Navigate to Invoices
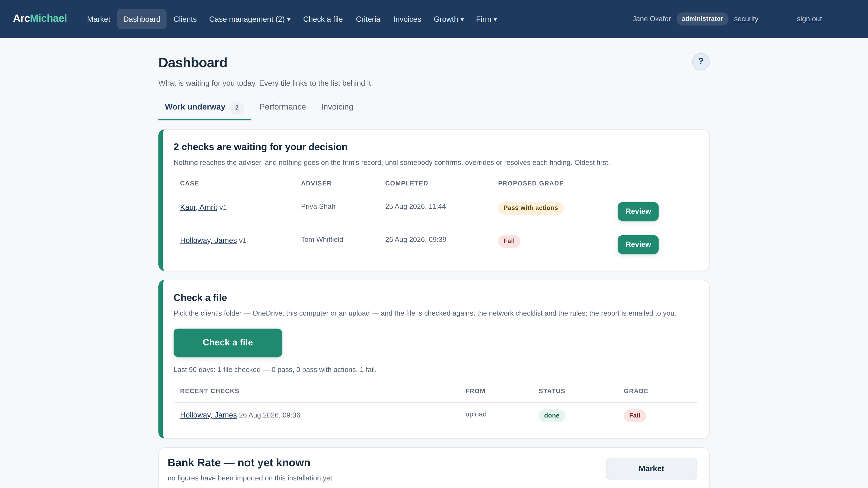The image size is (868, 488). pos(407,19)
